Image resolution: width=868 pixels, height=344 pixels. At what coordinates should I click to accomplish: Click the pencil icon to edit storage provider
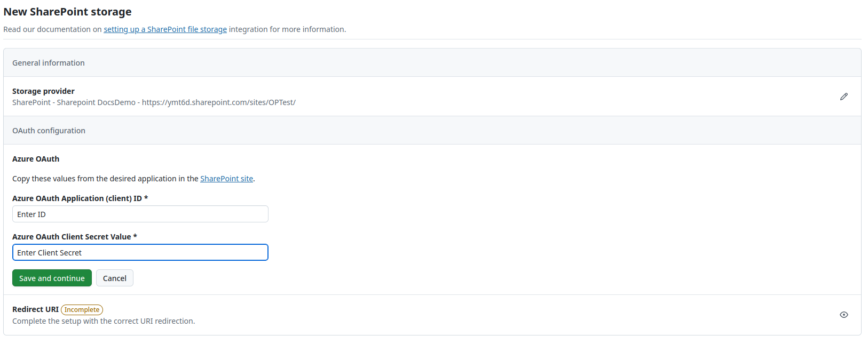[843, 97]
